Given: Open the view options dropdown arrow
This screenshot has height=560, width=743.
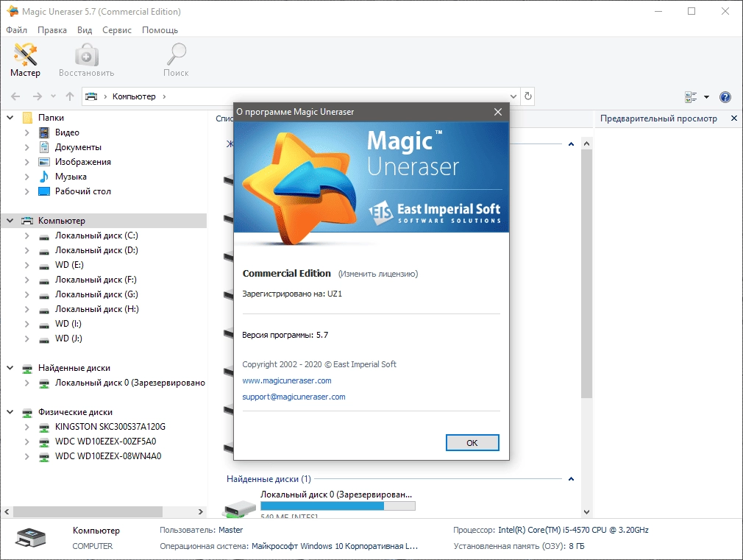Looking at the screenshot, I should pyautogui.click(x=706, y=96).
